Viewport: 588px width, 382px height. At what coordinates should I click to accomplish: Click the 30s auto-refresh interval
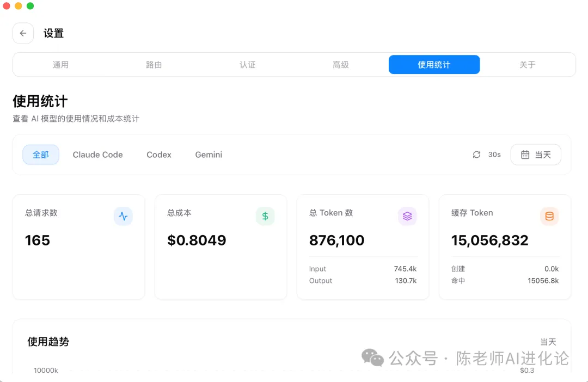point(494,155)
